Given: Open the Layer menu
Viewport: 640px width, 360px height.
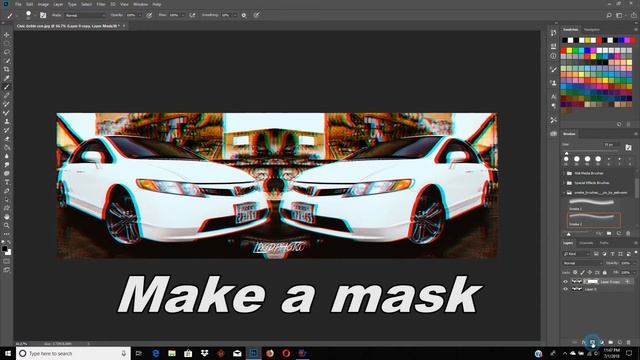Looking at the screenshot, I should 58,4.
